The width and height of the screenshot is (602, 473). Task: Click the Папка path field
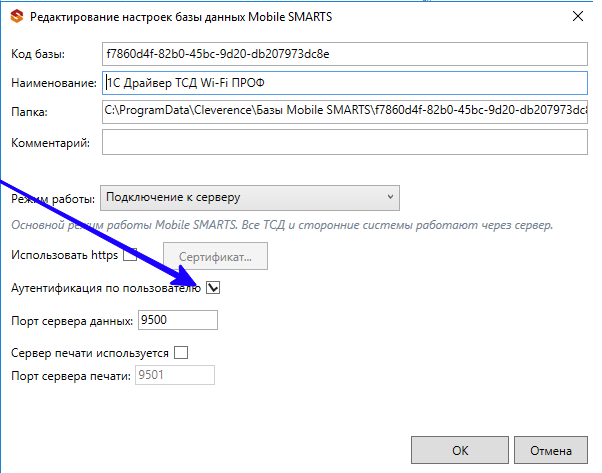[345, 111]
